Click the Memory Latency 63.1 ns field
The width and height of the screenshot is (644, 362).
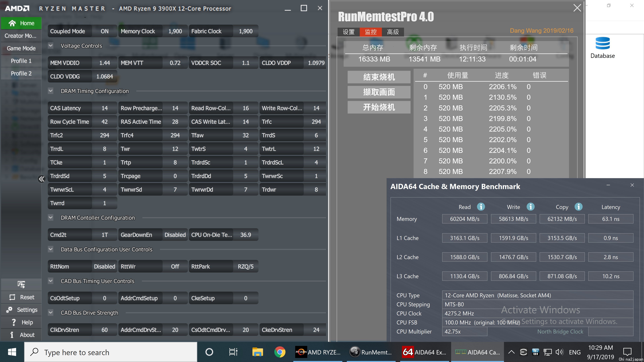pyautogui.click(x=610, y=219)
